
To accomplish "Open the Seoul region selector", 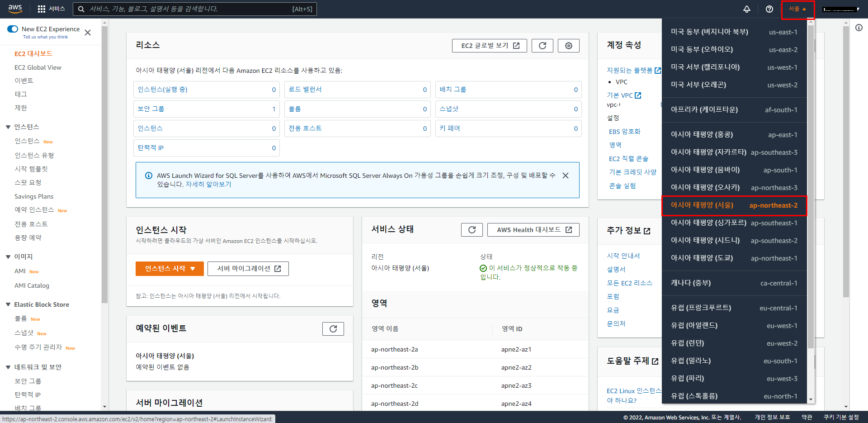I will pos(797,9).
